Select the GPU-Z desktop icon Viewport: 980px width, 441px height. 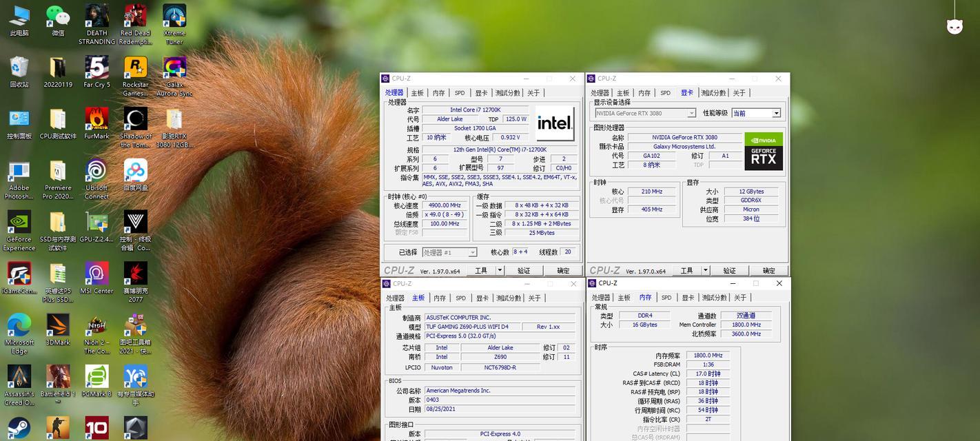click(96, 227)
